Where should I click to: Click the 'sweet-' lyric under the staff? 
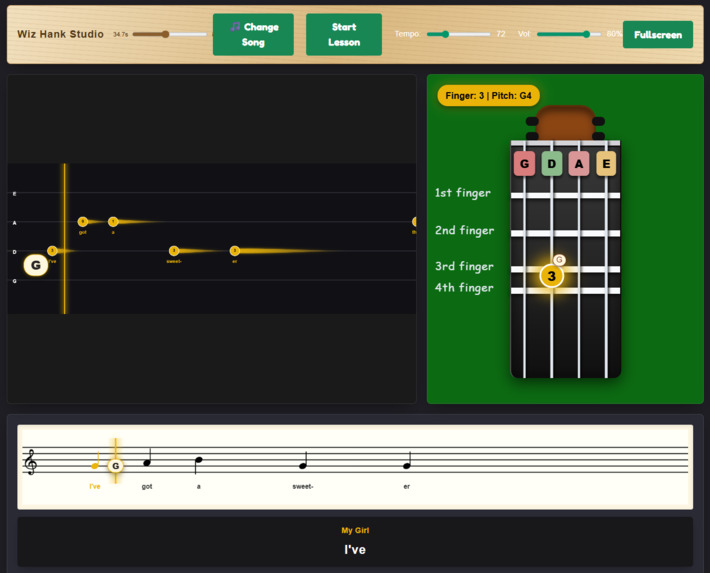click(302, 486)
